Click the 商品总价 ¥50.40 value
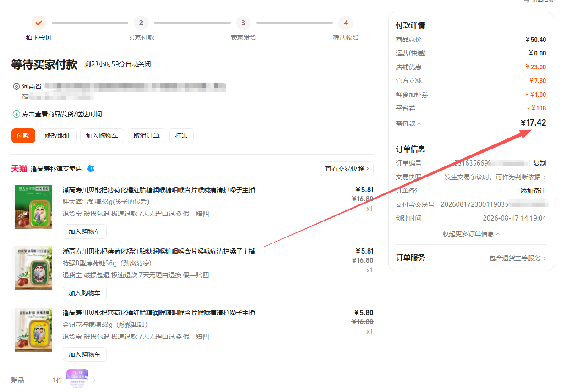Image resolution: width=562 pixels, height=392 pixels. point(536,39)
